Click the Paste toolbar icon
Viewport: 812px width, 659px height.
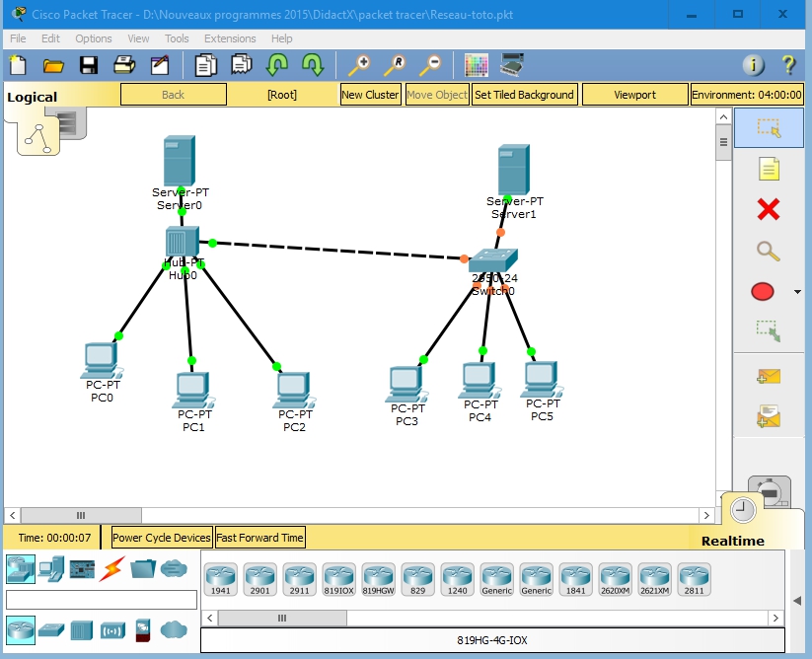point(242,65)
